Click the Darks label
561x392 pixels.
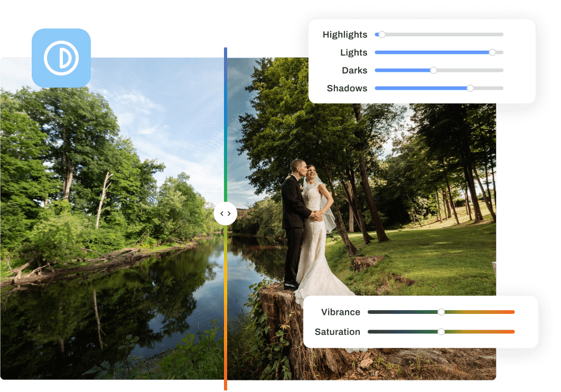[x=354, y=70]
